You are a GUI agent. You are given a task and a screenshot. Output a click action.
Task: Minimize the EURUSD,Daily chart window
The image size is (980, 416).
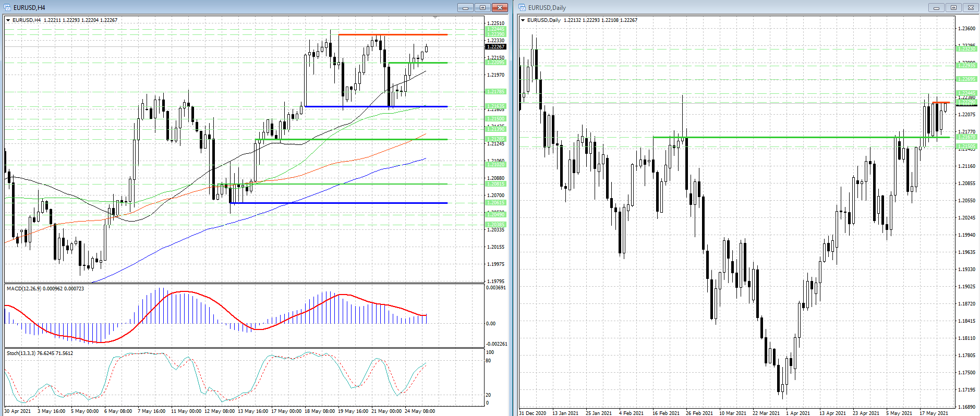pyautogui.click(x=936, y=7)
